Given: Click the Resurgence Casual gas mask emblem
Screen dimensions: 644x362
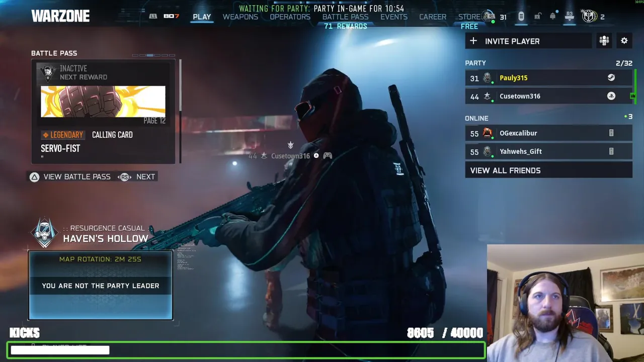Looking at the screenshot, I should [45, 233].
